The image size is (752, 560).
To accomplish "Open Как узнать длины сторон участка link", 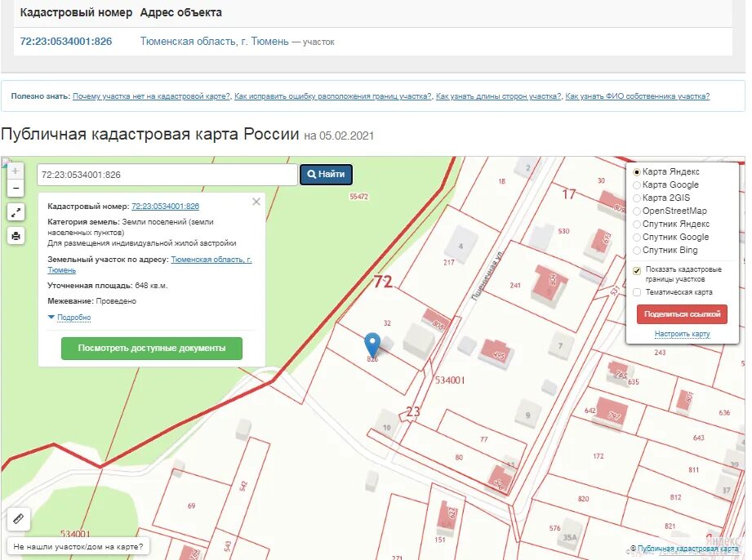I will (x=498, y=96).
